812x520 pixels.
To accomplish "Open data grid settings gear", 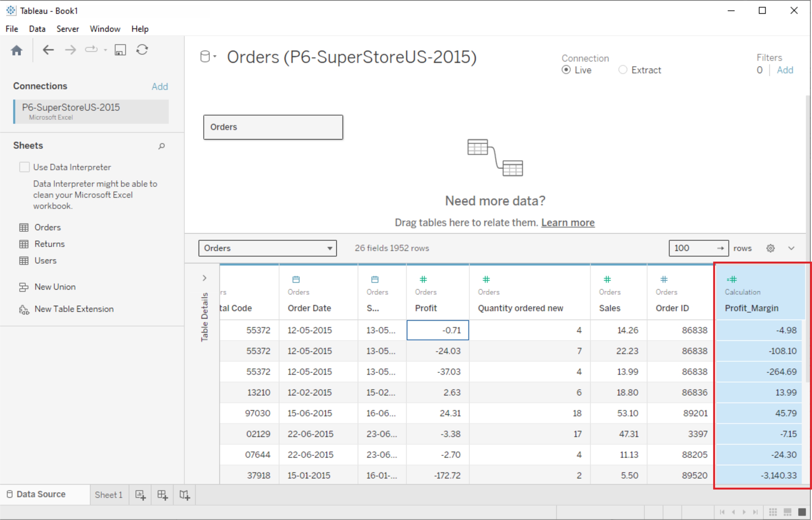I will (771, 248).
